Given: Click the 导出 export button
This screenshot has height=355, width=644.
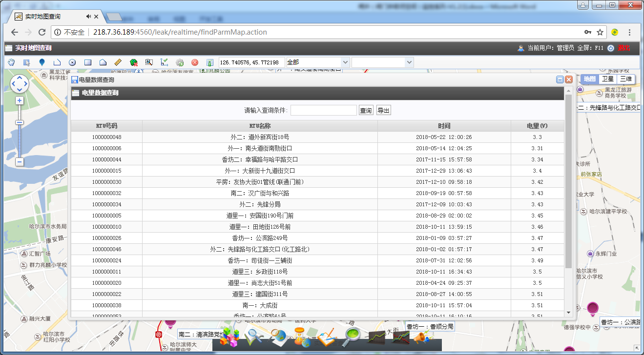Looking at the screenshot, I should (383, 111).
